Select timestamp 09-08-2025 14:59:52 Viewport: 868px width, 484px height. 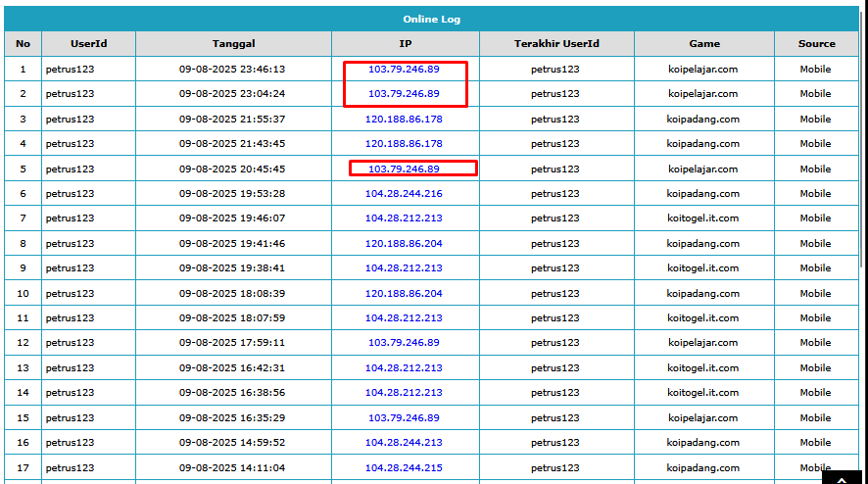click(x=232, y=443)
